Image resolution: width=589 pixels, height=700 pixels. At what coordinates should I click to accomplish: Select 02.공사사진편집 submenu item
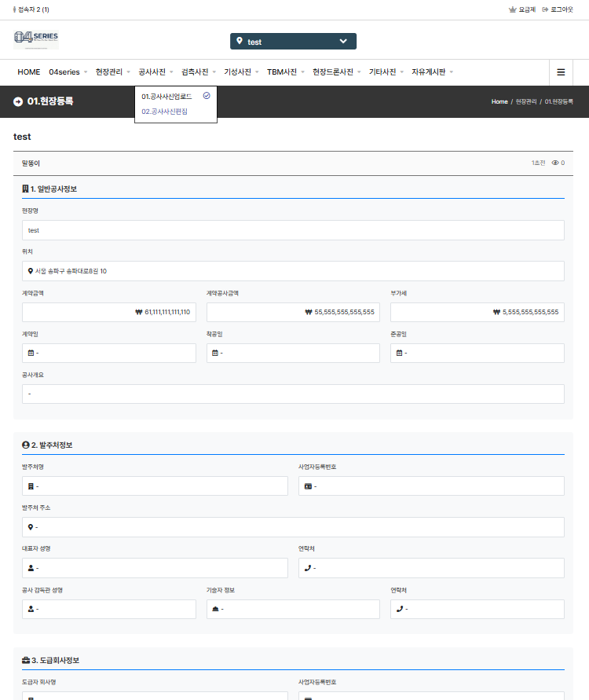coord(165,112)
